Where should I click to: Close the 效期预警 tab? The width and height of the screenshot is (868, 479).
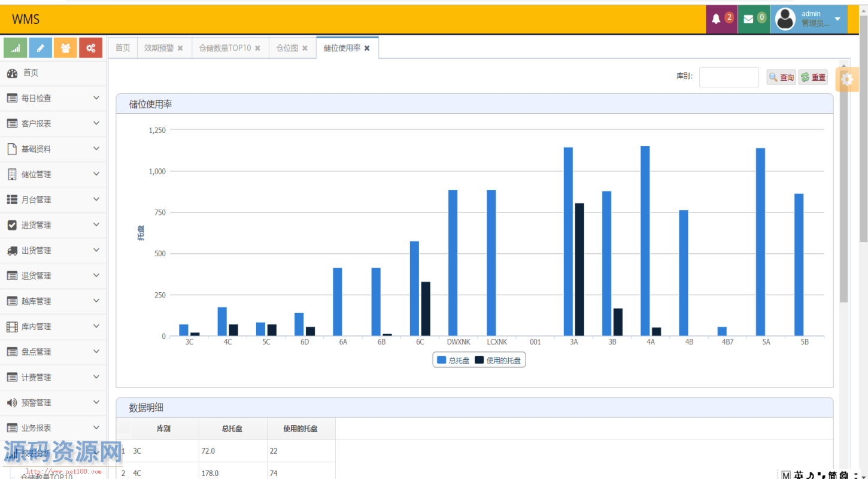point(180,48)
